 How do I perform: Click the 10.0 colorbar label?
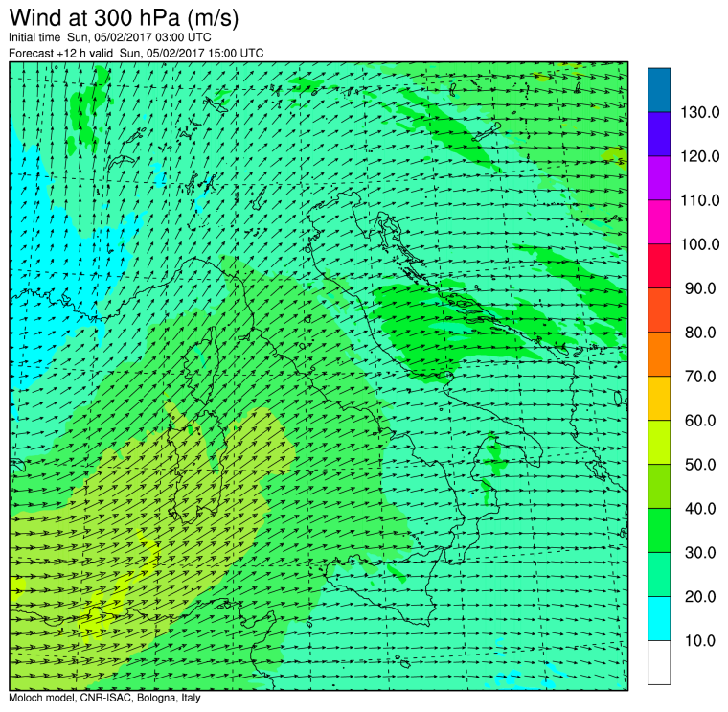pyautogui.click(x=700, y=640)
